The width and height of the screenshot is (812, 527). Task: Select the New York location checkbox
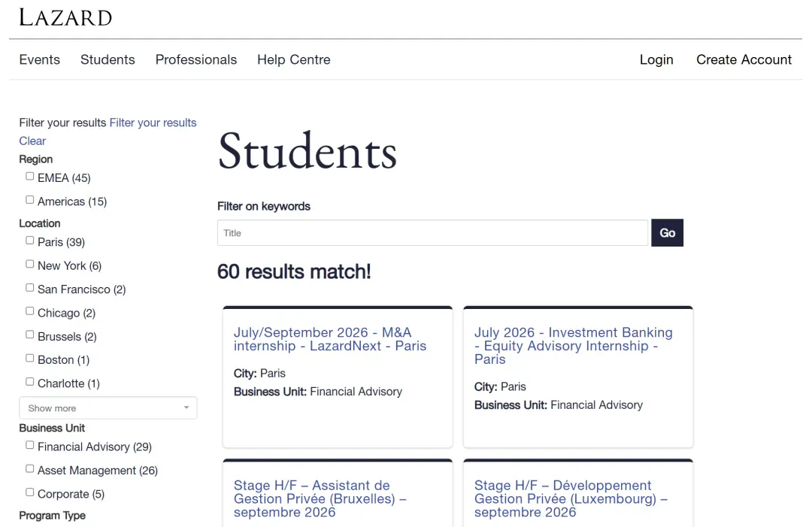tap(30, 265)
